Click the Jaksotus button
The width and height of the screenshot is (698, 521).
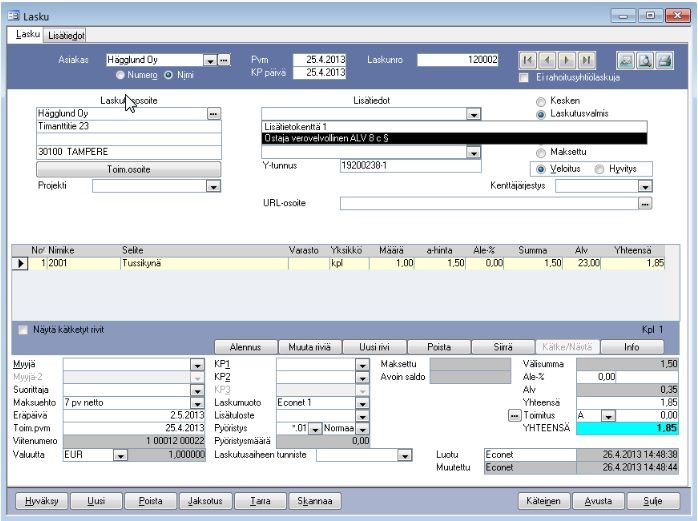[x=205, y=501]
